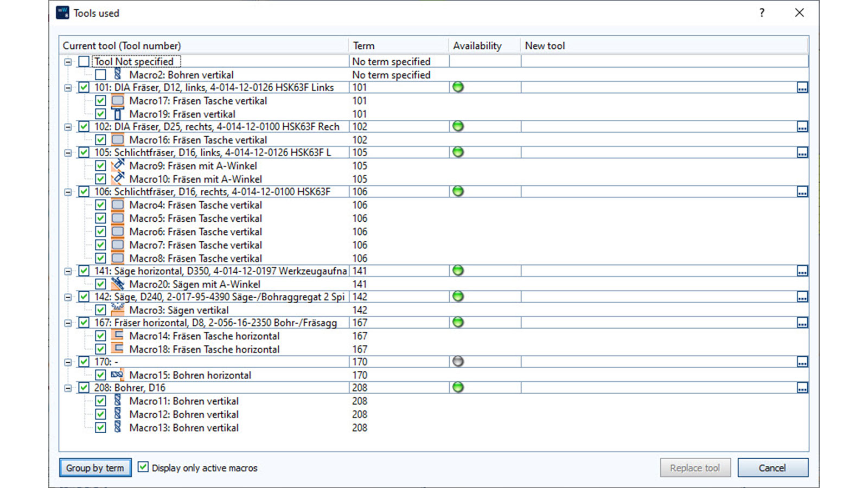Select the Macro11 Bohren vertikal drill icon

[x=118, y=401]
